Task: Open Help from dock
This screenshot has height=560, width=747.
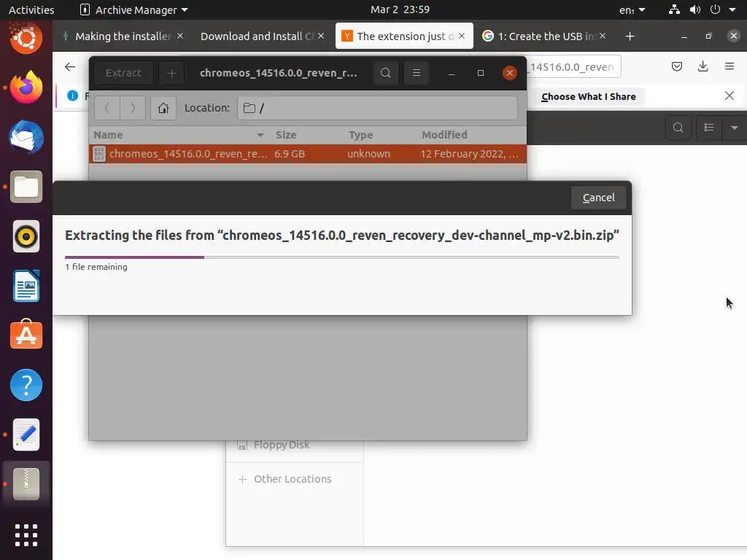Action: 26,385
